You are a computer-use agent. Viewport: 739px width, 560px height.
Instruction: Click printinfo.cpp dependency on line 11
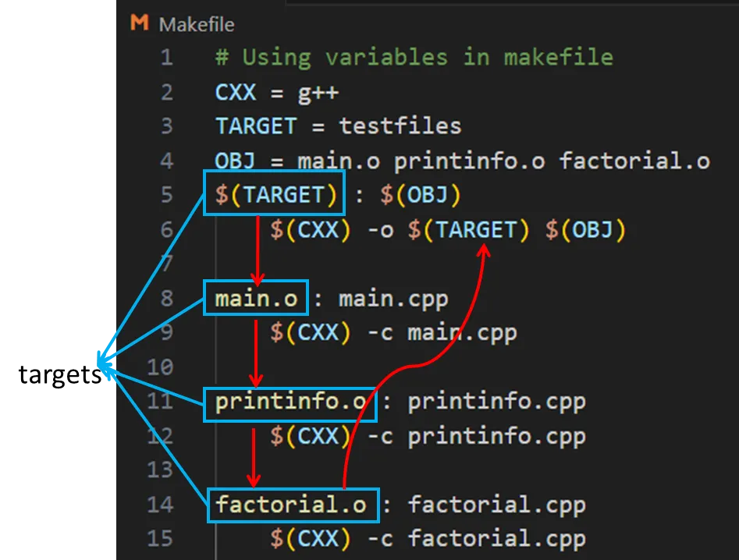(x=496, y=402)
